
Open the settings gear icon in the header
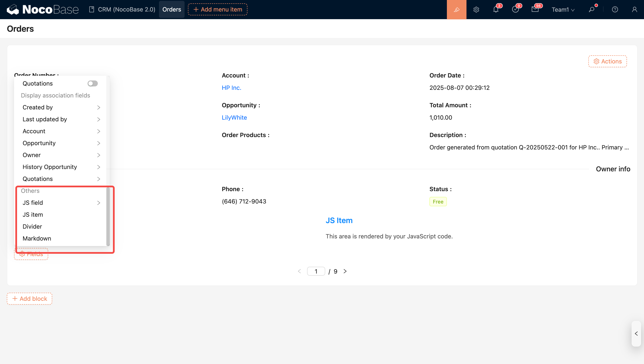click(476, 10)
